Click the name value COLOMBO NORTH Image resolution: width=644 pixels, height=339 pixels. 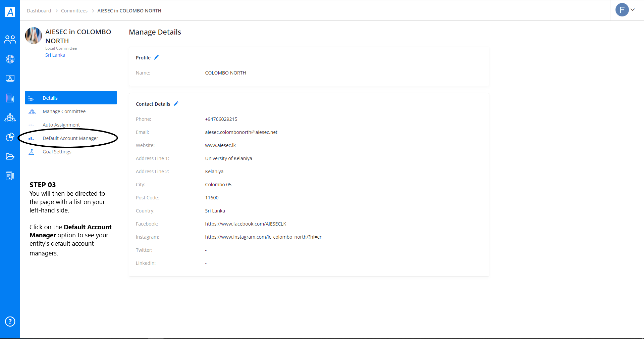click(225, 73)
